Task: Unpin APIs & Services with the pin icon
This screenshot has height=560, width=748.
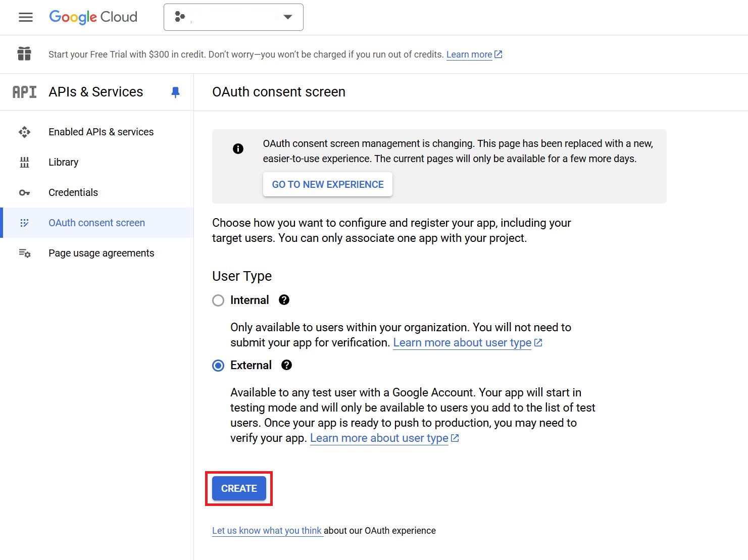Action: (x=175, y=92)
